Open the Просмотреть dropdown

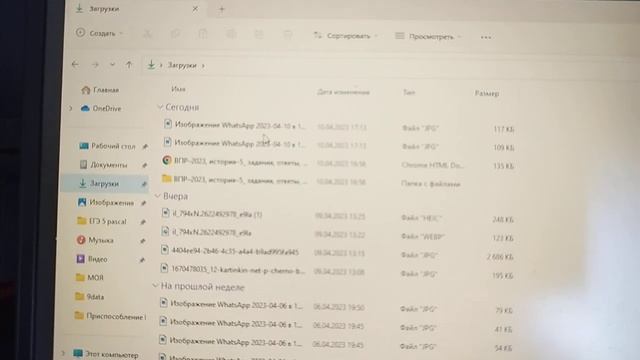[429, 37]
